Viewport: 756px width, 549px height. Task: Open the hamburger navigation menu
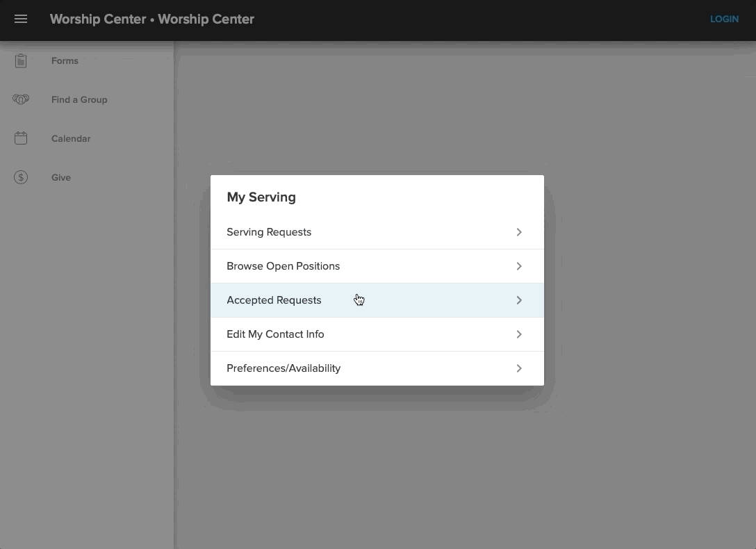21,19
